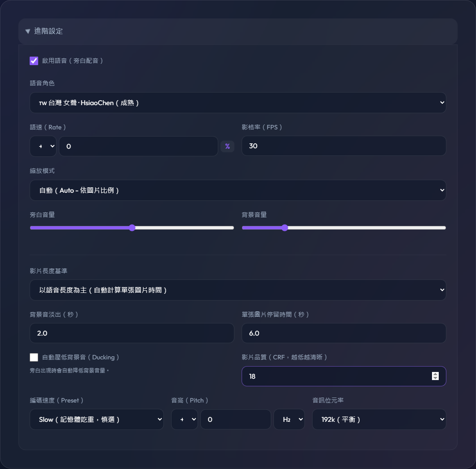Uncheck 啟用語音（旁白配音）checkbox
476x469 pixels.
click(34, 61)
